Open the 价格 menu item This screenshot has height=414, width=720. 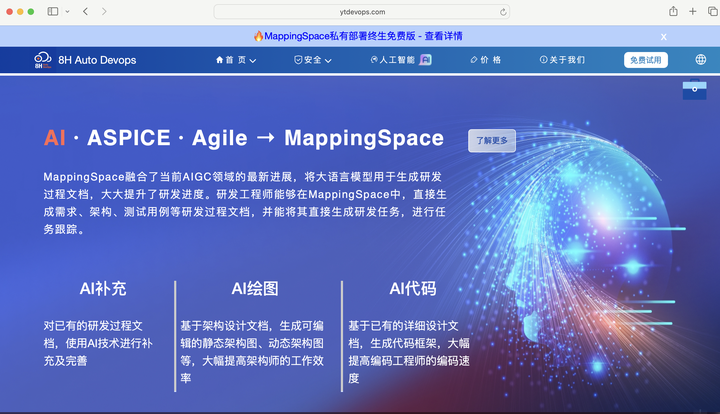tap(485, 60)
